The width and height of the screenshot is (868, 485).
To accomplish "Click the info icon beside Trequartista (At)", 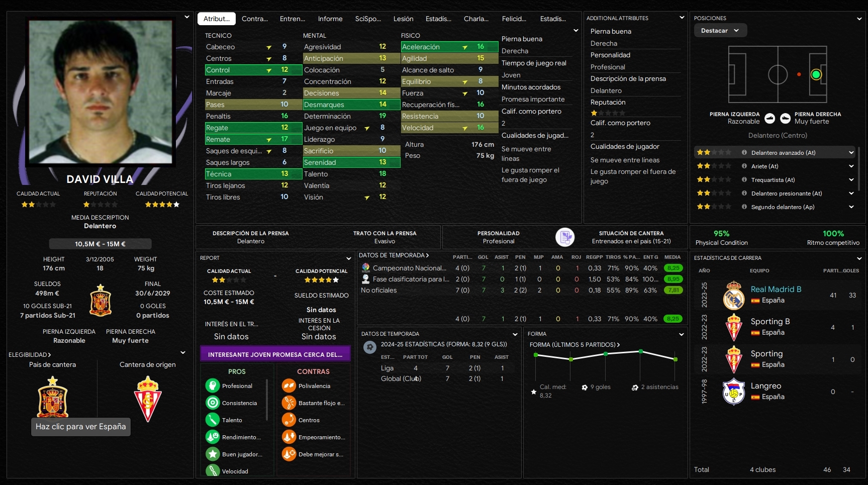I will 744,179.
